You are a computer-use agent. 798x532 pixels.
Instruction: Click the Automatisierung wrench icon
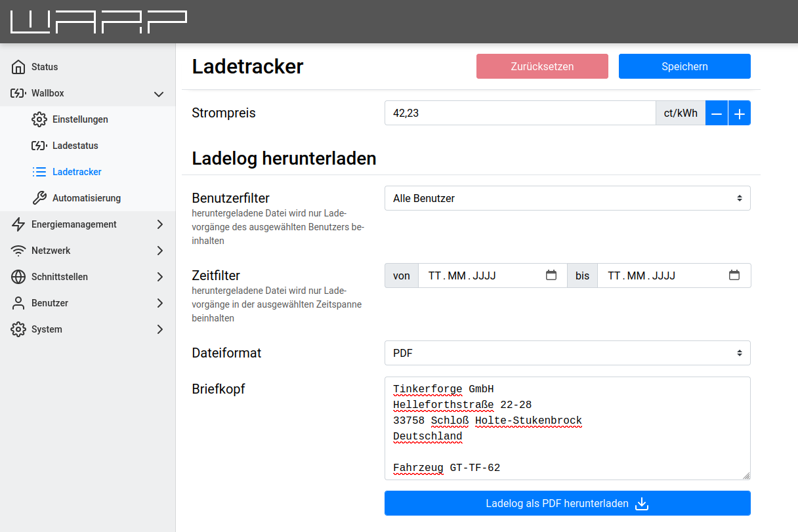(x=39, y=198)
